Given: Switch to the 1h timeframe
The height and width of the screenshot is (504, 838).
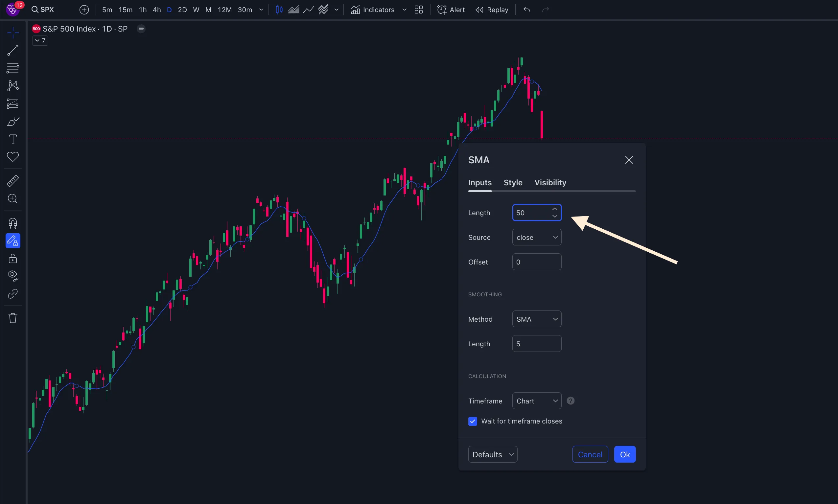Looking at the screenshot, I should (143, 10).
